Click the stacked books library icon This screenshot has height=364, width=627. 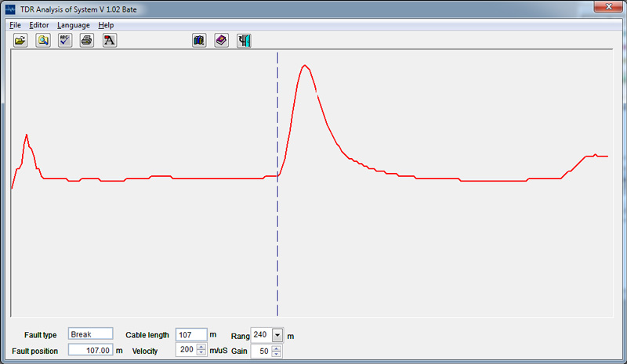199,40
